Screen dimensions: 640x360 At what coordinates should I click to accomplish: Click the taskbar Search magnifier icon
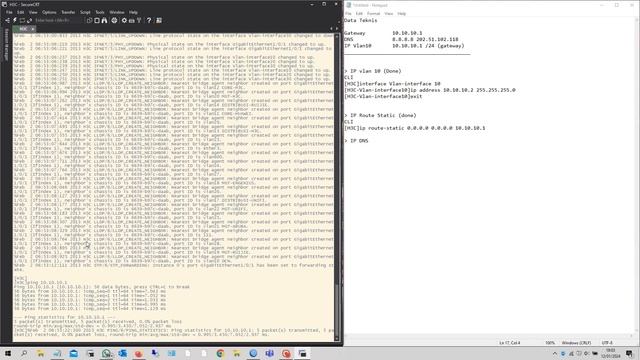(24, 353)
